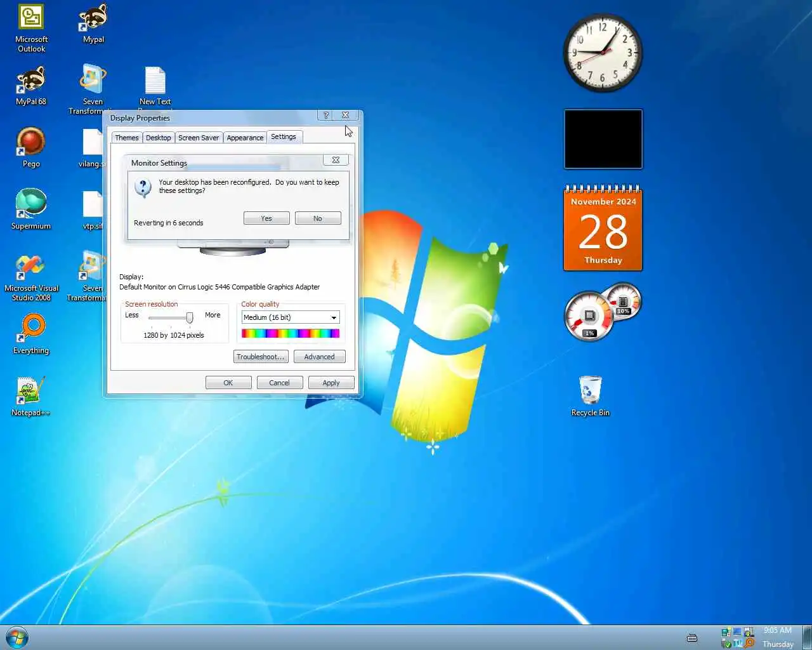Select the Recycle Bin icon
This screenshot has height=650, width=812.
coord(590,395)
